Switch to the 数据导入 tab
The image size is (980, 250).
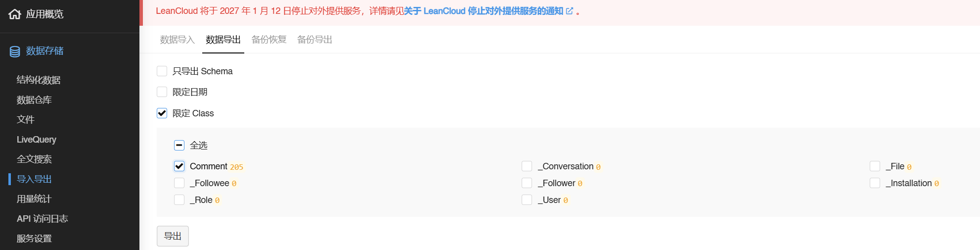click(x=177, y=40)
